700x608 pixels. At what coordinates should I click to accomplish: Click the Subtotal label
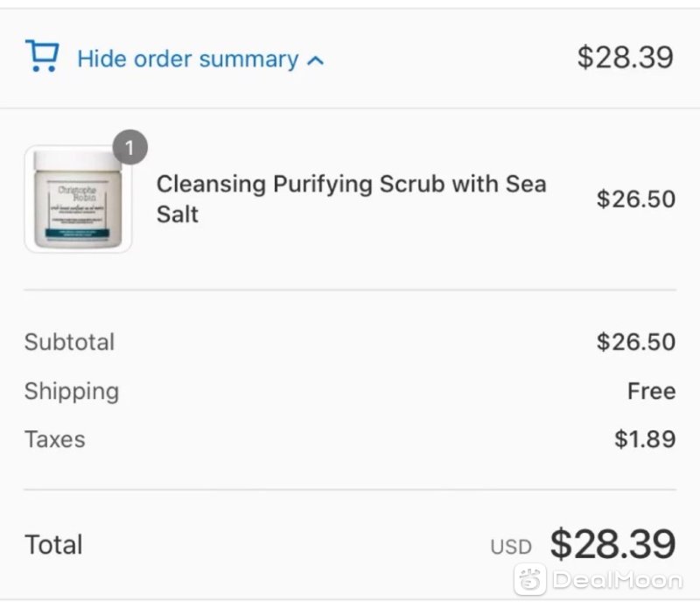(70, 342)
